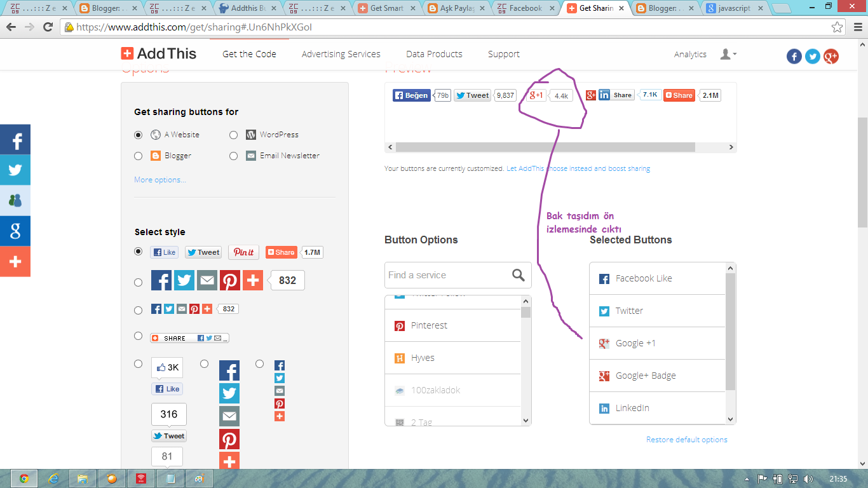The height and width of the screenshot is (488, 868).
Task: Select the large icons with 832 counter style
Action: (139, 282)
